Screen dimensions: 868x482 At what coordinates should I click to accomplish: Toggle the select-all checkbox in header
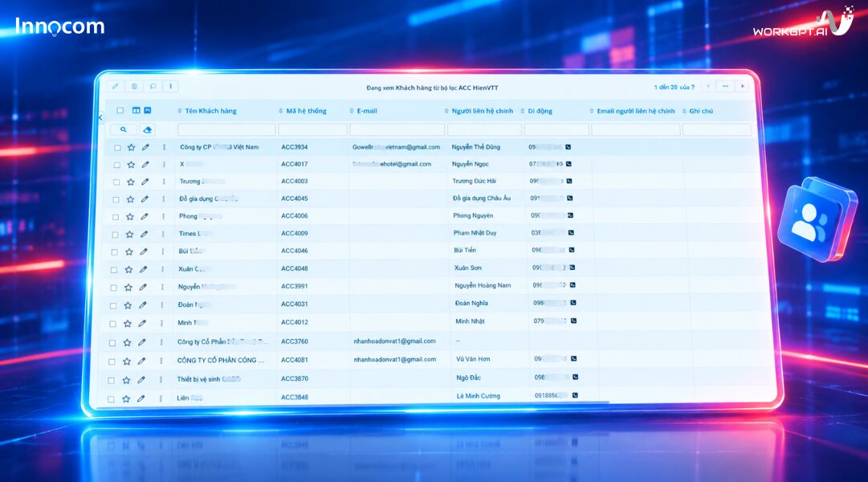tap(120, 110)
